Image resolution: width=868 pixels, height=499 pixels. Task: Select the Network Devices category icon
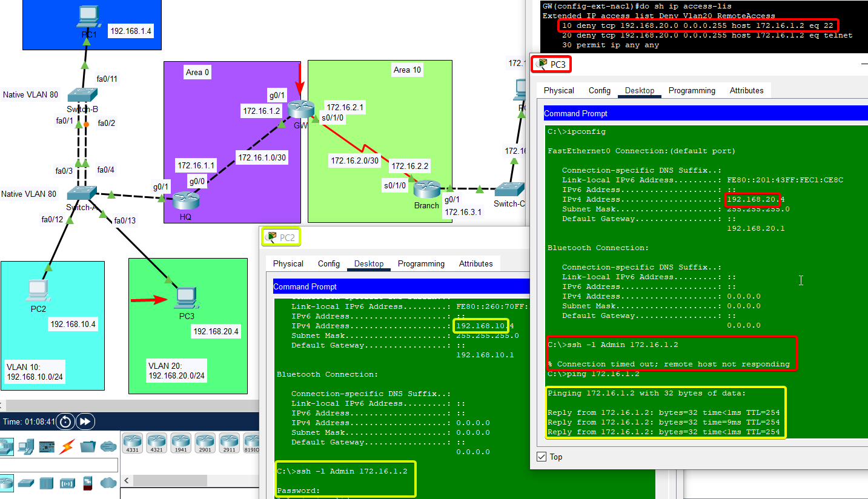7,446
